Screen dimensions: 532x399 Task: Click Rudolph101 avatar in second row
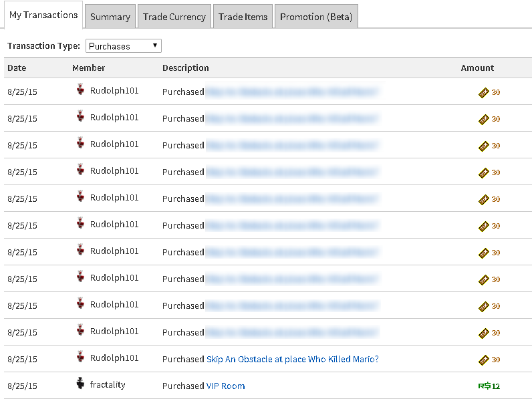click(81, 117)
